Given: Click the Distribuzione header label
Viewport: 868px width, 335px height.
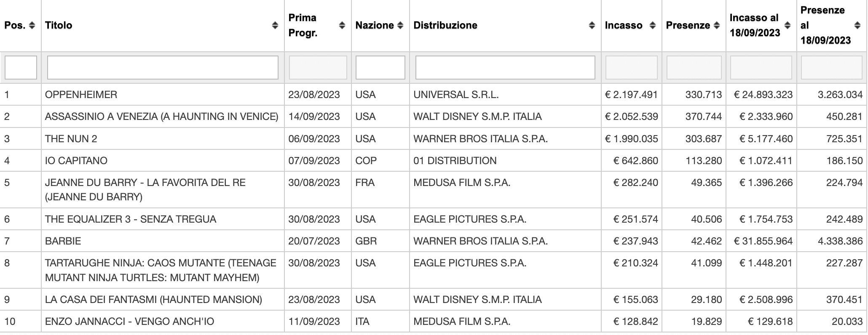Looking at the screenshot, I should (x=445, y=25).
